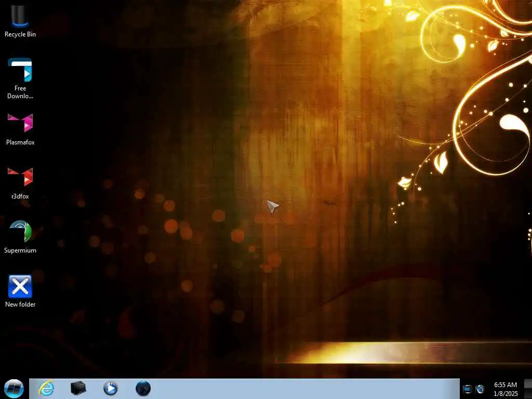Click the round tray icon beside the clock
The height and width of the screenshot is (399, 532).
[480, 389]
